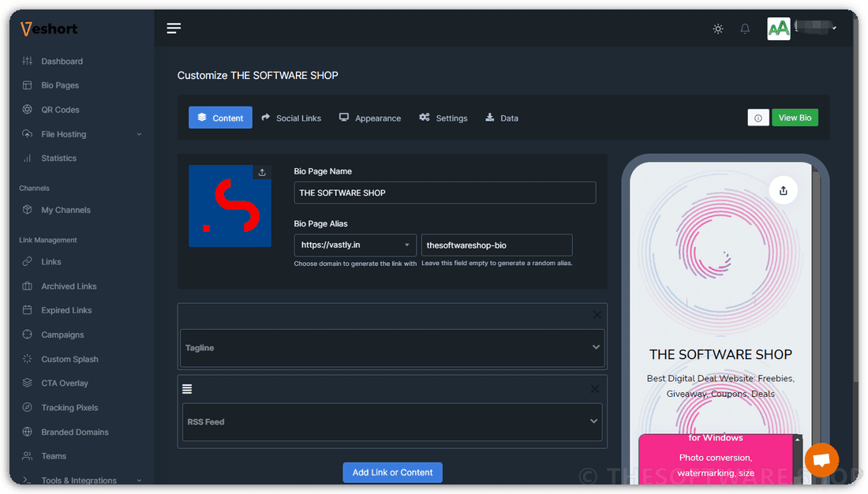Click the pink RSS card in preview

coord(716,458)
